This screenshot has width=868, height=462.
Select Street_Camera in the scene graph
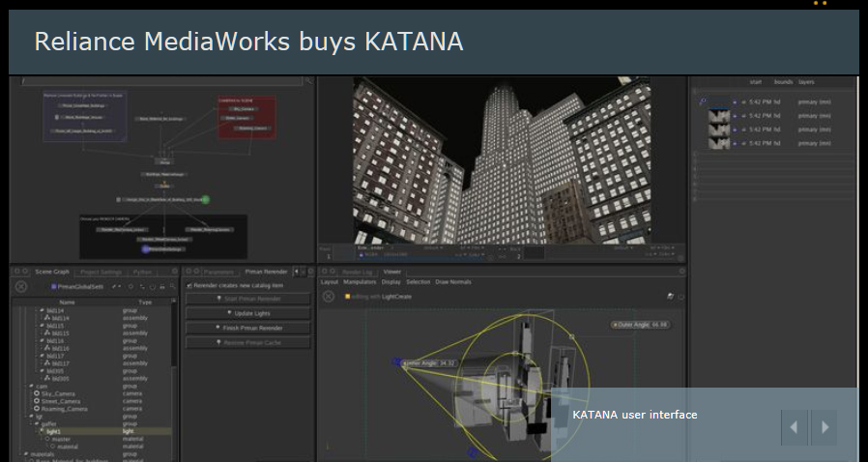pyautogui.click(x=61, y=402)
